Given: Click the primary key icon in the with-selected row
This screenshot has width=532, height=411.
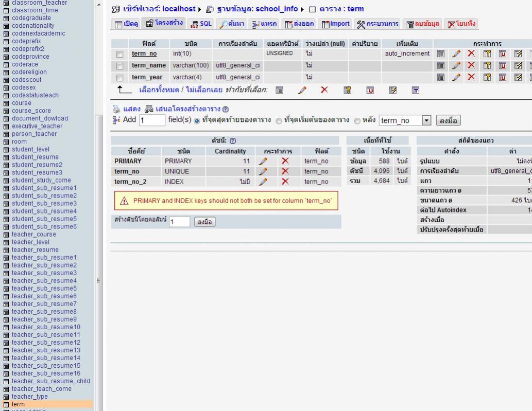Looking at the screenshot, I should click(348, 90).
